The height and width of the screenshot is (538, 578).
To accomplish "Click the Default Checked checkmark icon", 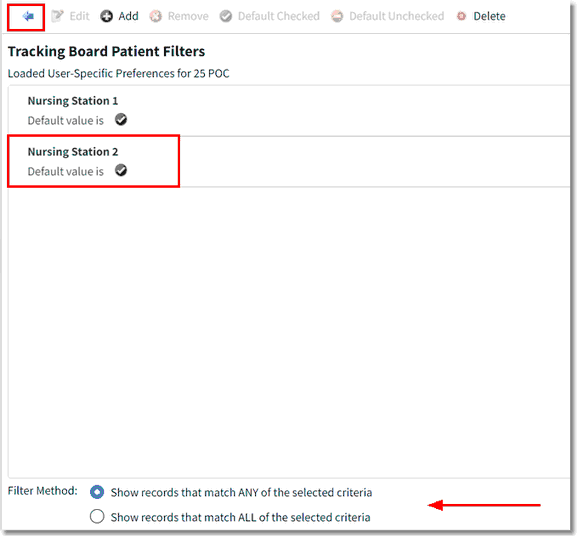I will point(226,16).
